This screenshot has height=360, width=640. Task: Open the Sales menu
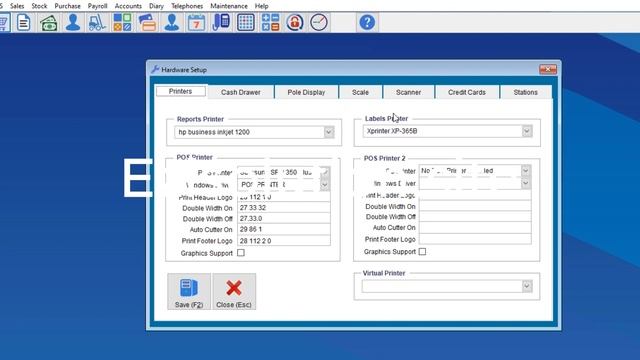click(17, 6)
